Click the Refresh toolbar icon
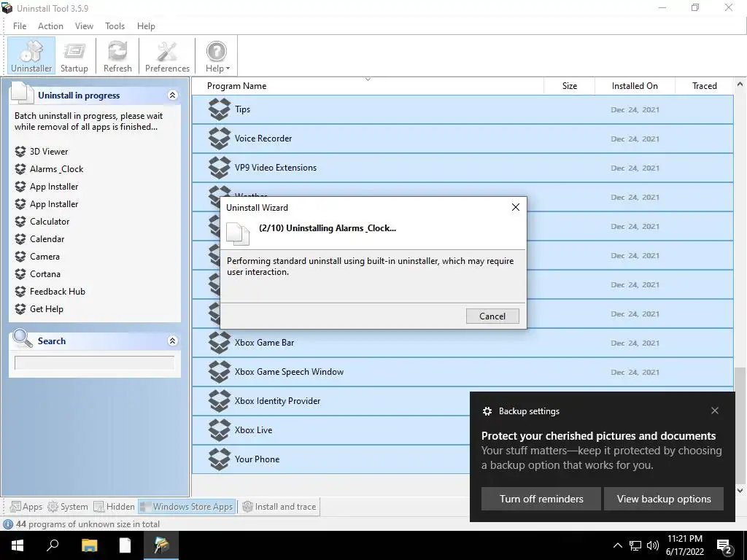Viewport: 747px width, 560px height. pyautogui.click(x=117, y=56)
